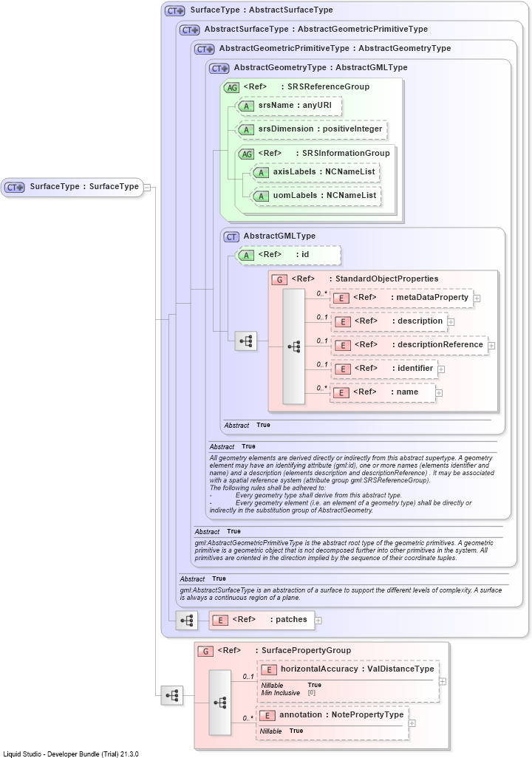Click E icon of horizontalAccuracy element
532x758 pixels.
269,670
